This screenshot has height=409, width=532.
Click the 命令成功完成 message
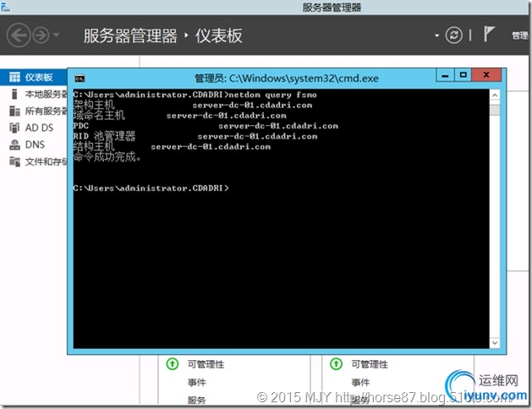[107, 157]
